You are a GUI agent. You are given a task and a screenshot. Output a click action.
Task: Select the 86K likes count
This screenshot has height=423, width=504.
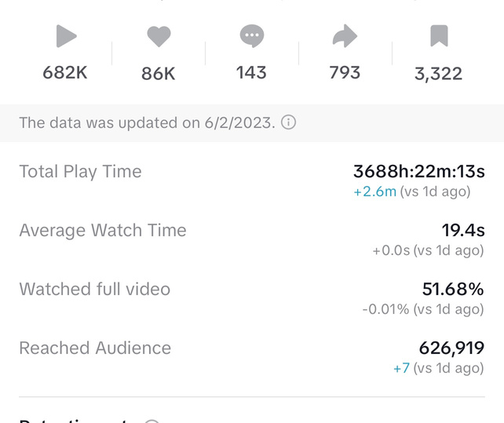point(159,74)
